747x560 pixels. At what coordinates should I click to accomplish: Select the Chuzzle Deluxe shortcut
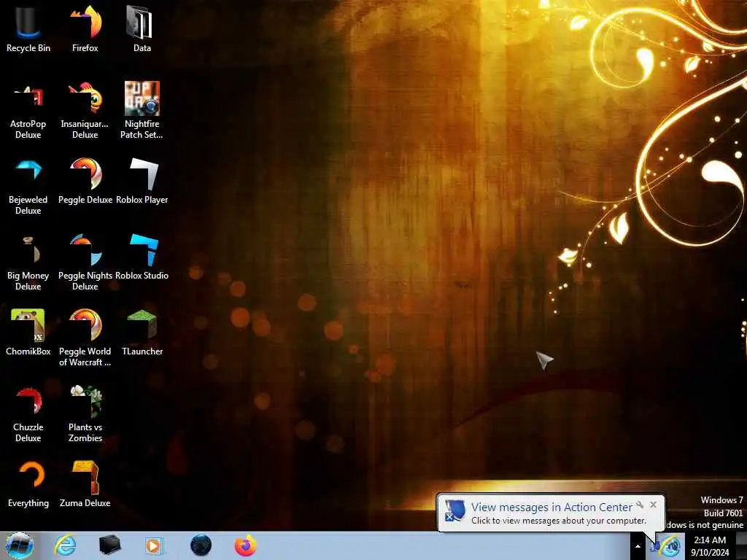click(28, 414)
